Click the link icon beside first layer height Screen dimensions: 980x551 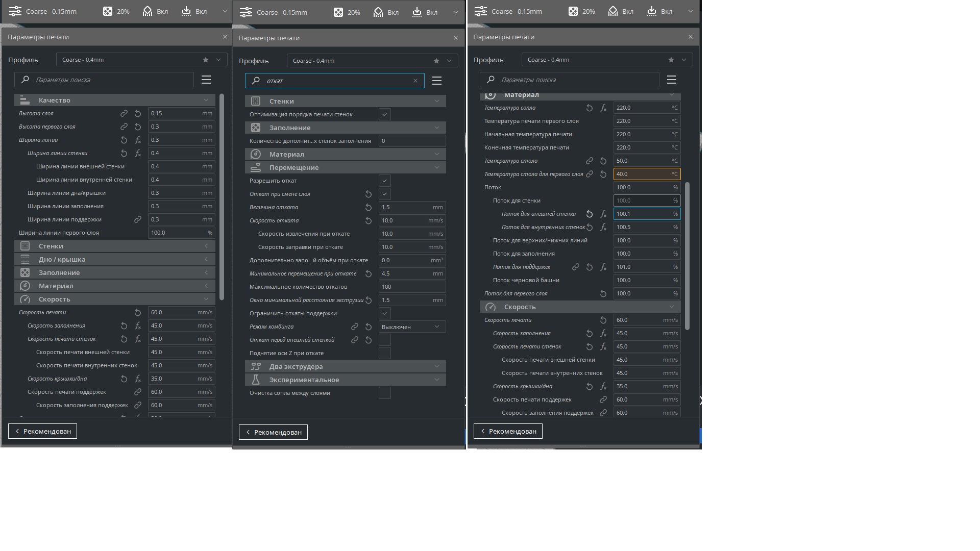point(124,127)
